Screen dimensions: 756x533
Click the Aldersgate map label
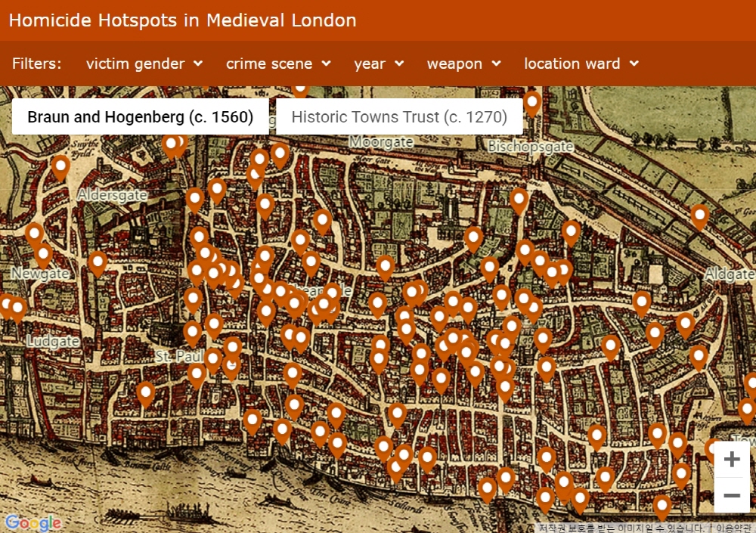[113, 195]
